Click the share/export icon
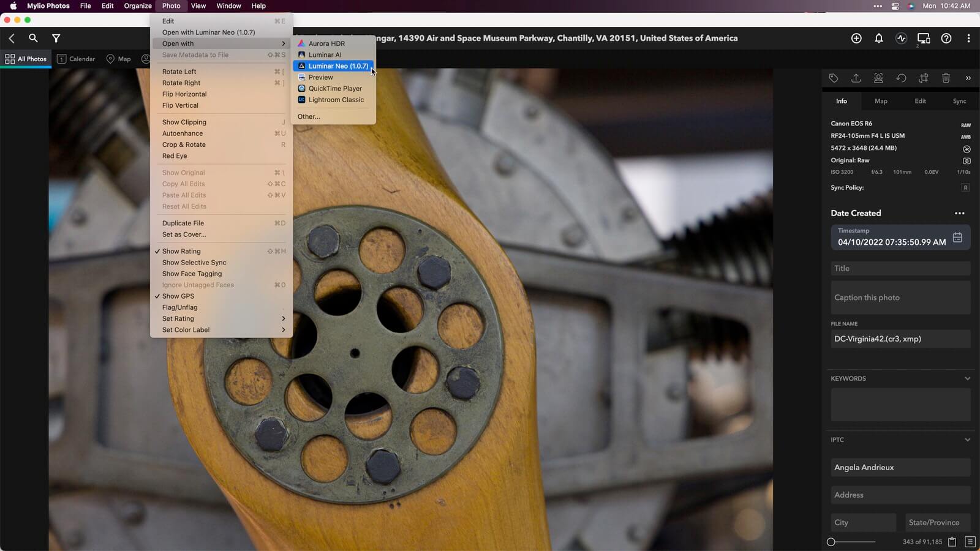 click(856, 78)
